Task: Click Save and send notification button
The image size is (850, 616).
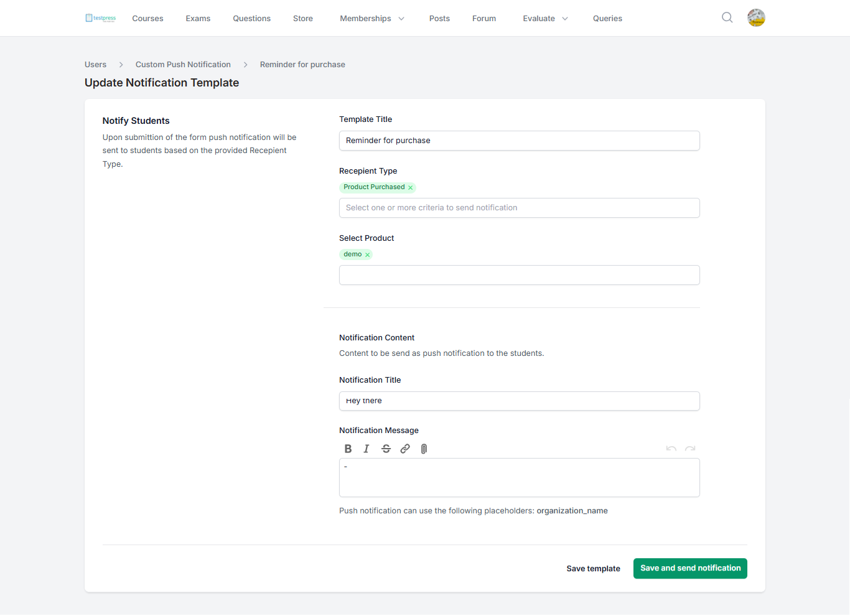Action: click(690, 568)
